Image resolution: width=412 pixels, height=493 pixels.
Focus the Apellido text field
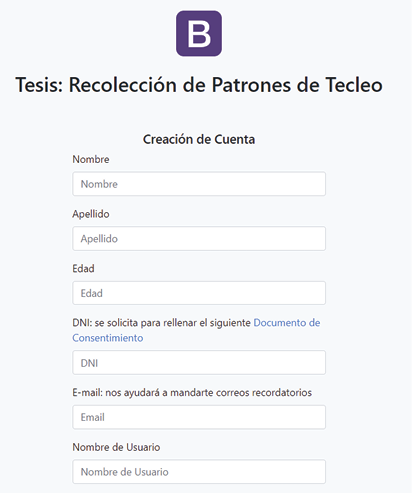pyautogui.click(x=199, y=238)
